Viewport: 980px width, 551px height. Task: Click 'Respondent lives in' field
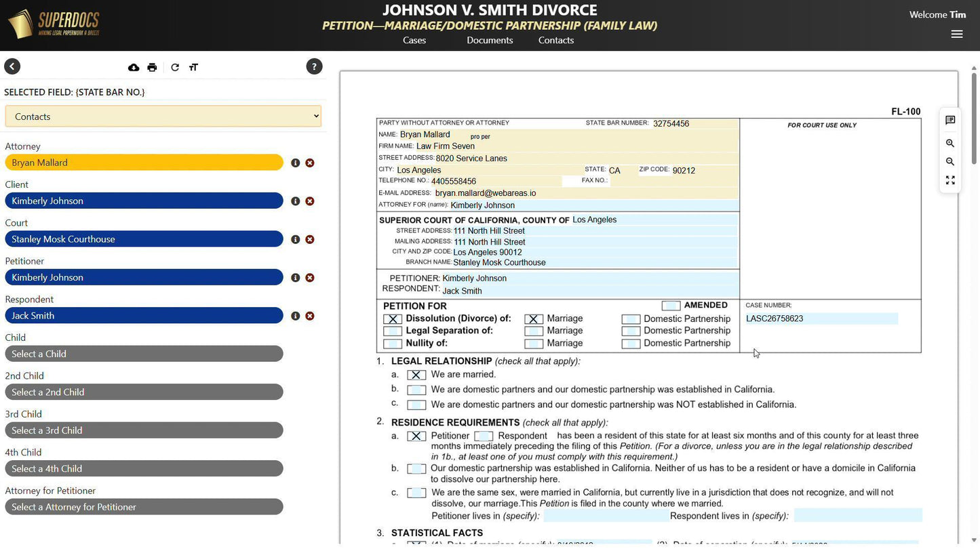point(858,516)
